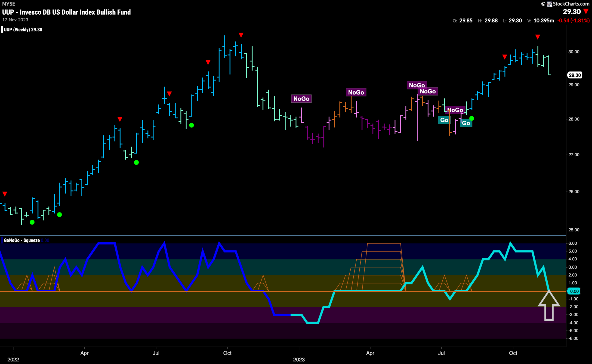The height and width of the screenshot is (364, 592).
Task: Click the red triangle at the far-right price peak
Action: point(538,37)
